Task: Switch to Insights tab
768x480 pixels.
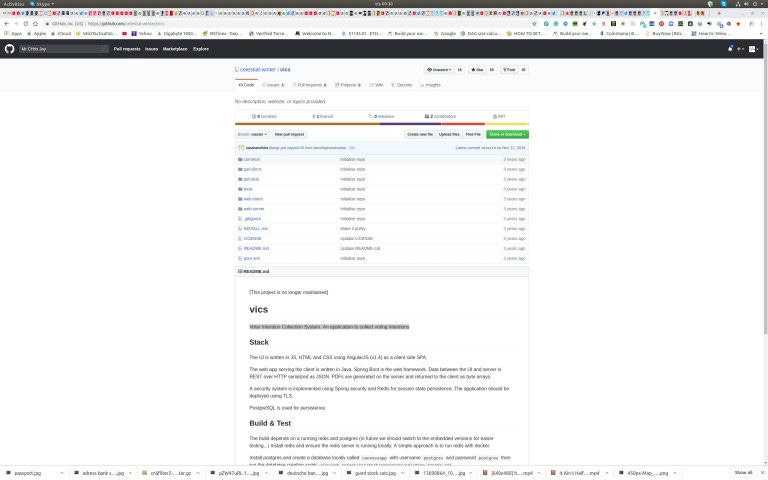Action: pyautogui.click(x=430, y=85)
